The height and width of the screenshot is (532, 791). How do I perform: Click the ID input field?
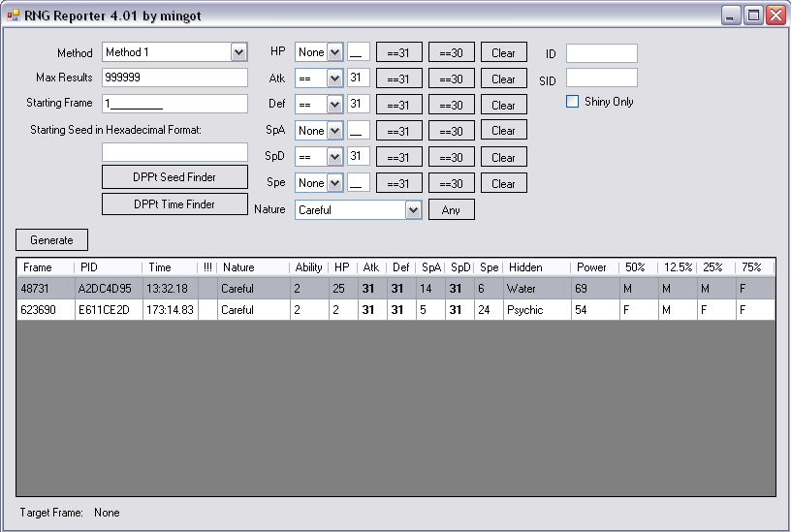[x=602, y=53]
